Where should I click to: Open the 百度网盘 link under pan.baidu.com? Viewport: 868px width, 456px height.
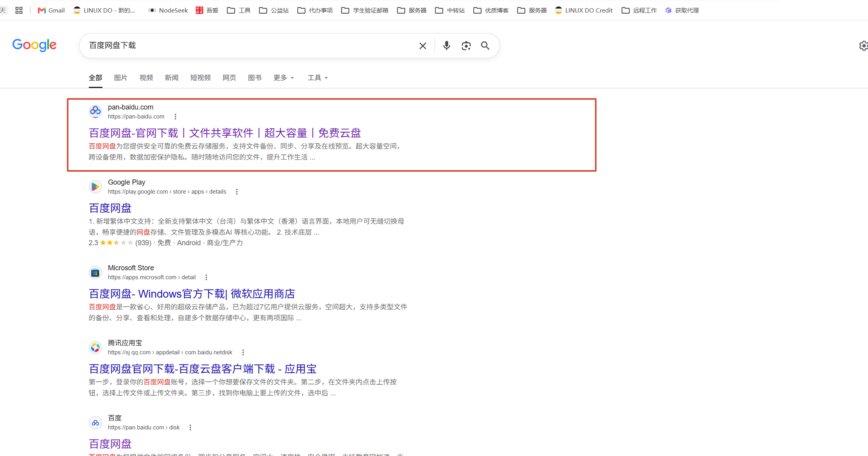pos(110,444)
